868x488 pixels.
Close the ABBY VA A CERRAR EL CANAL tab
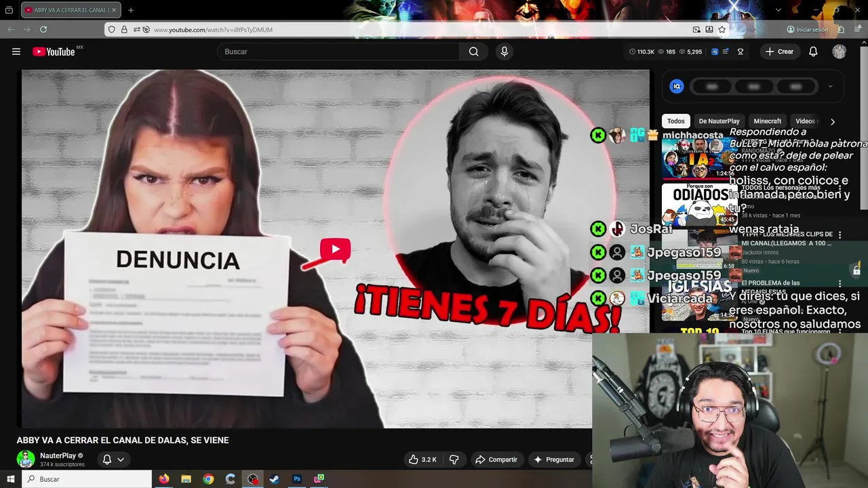(114, 10)
